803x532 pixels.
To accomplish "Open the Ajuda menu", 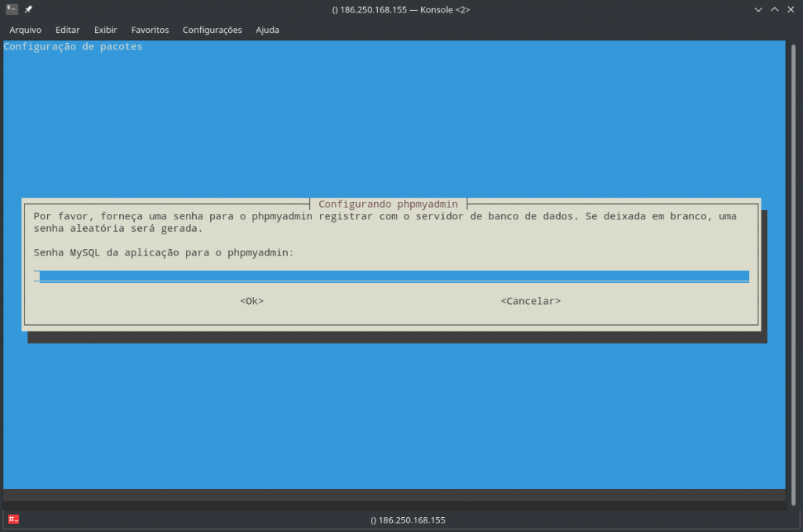I will pos(267,30).
